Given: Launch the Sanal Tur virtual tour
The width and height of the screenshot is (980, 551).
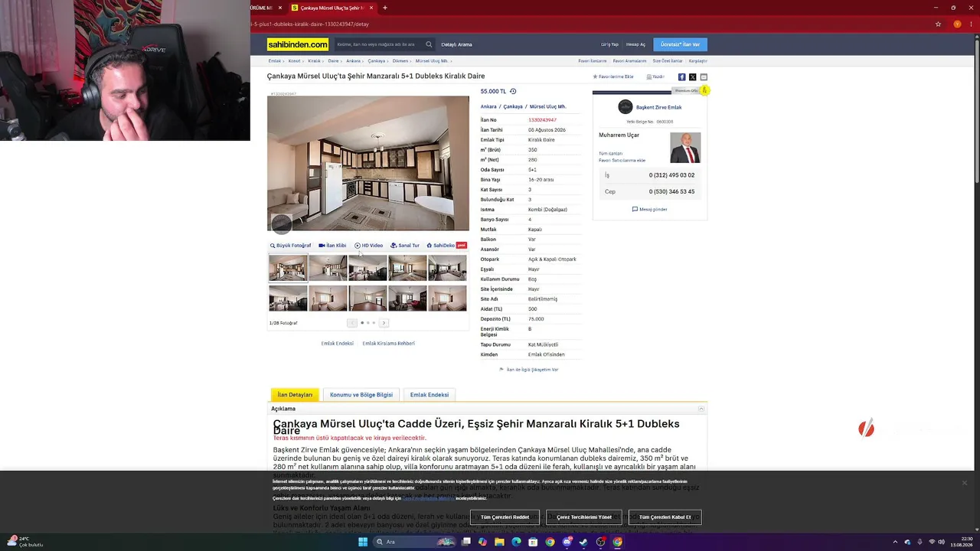Looking at the screenshot, I should (405, 246).
